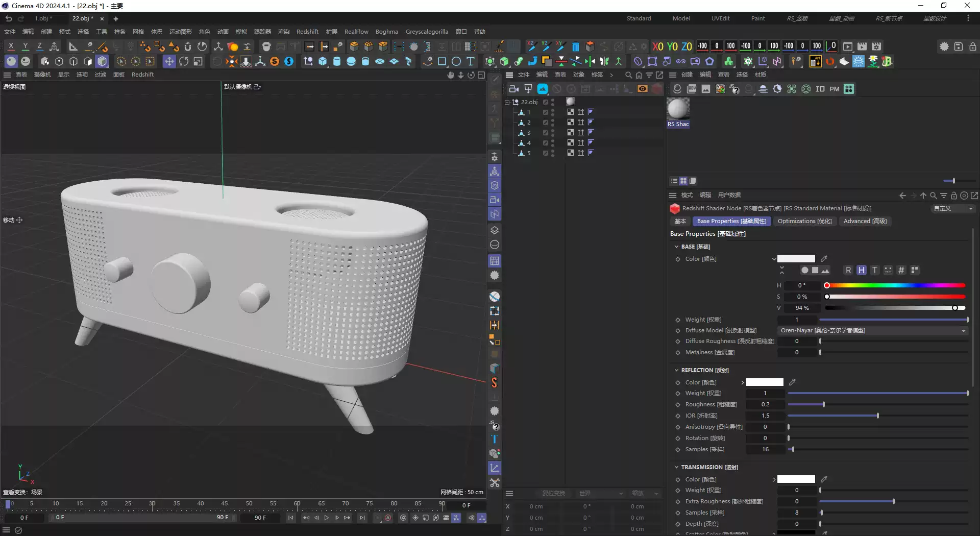Switch viewport display to Model mode
The image size is (980, 536).
pos(681,18)
